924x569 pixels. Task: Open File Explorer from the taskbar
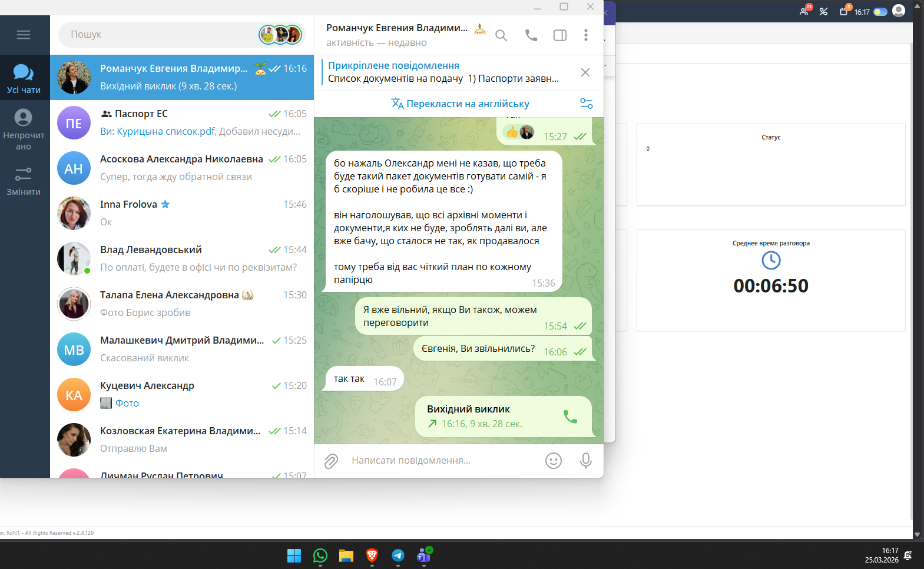(346, 555)
